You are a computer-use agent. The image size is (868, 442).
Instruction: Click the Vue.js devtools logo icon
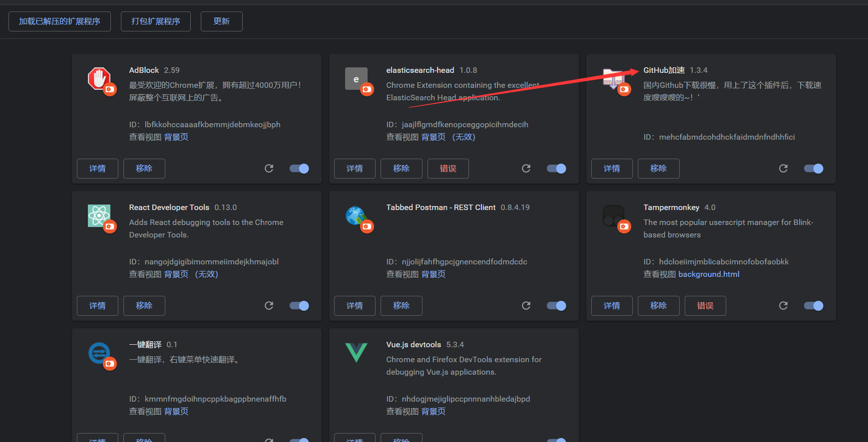tap(356, 352)
